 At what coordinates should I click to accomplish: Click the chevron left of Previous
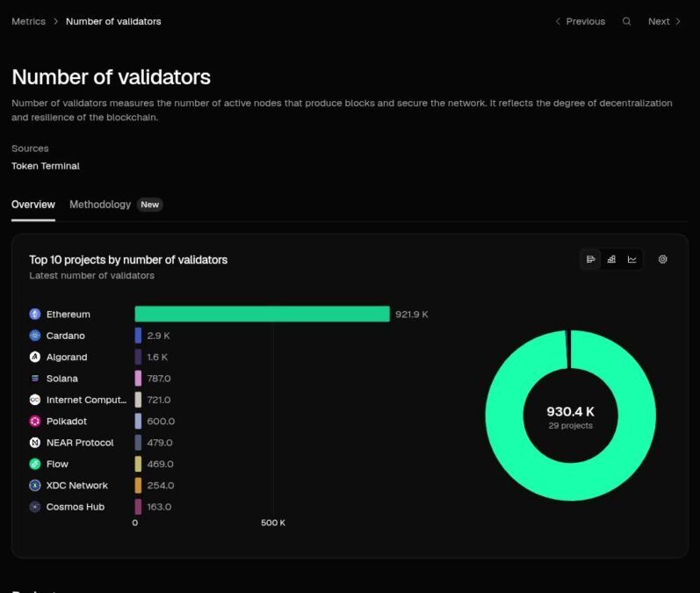(x=558, y=21)
